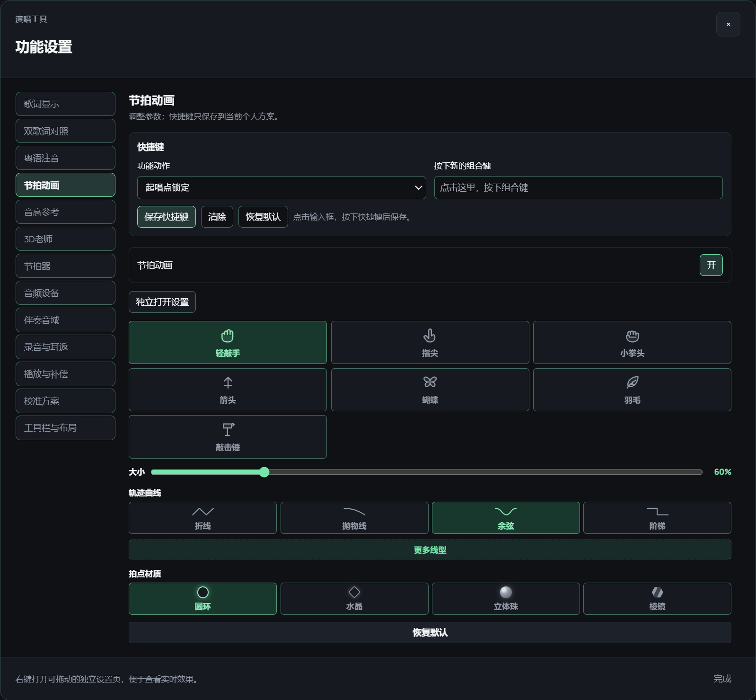
Task: Click the 按下新的组合键 input field
Action: coord(578,187)
